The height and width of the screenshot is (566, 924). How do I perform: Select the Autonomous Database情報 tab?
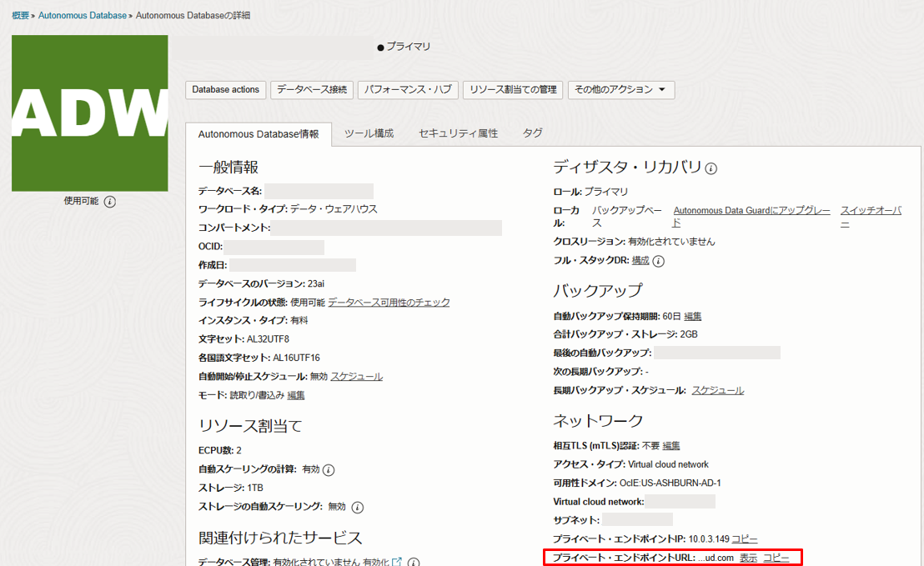pos(259,133)
